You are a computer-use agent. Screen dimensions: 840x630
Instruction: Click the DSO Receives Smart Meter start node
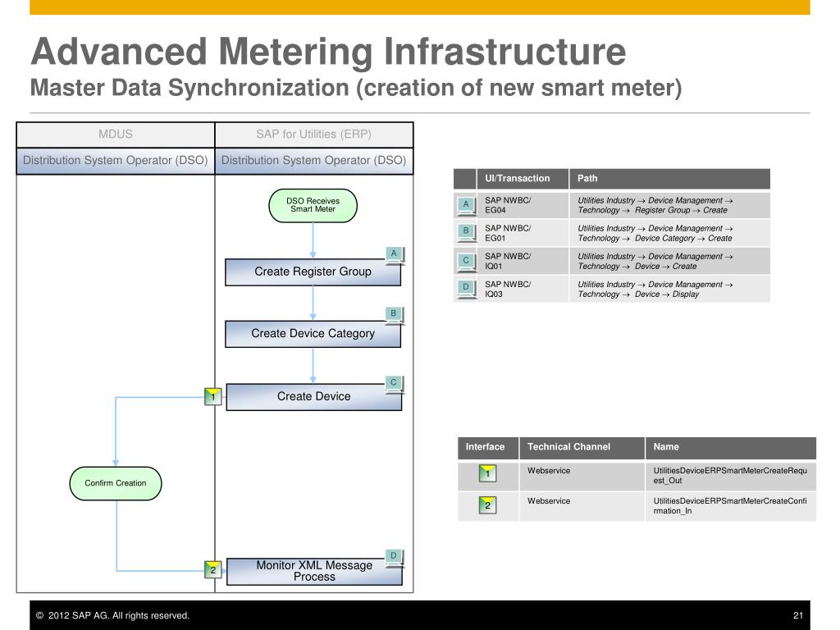pos(313,205)
